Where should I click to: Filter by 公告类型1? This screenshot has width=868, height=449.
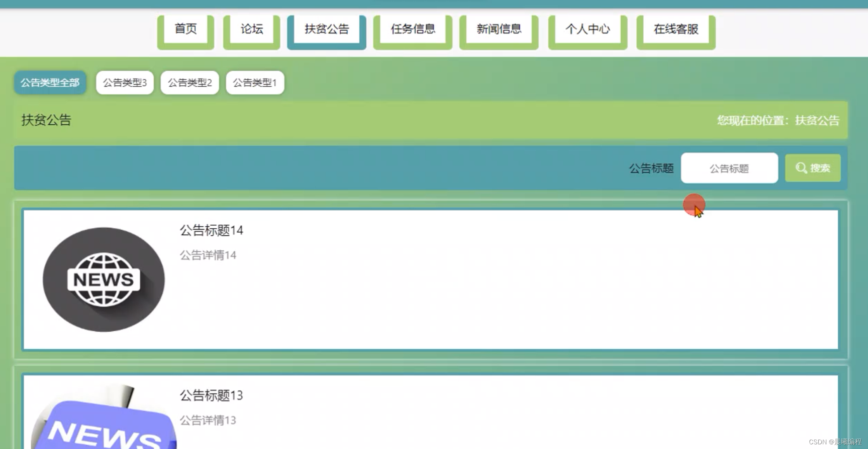click(255, 82)
